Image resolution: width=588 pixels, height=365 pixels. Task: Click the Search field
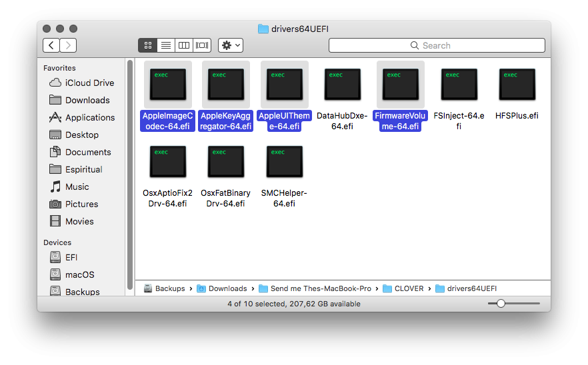437,45
